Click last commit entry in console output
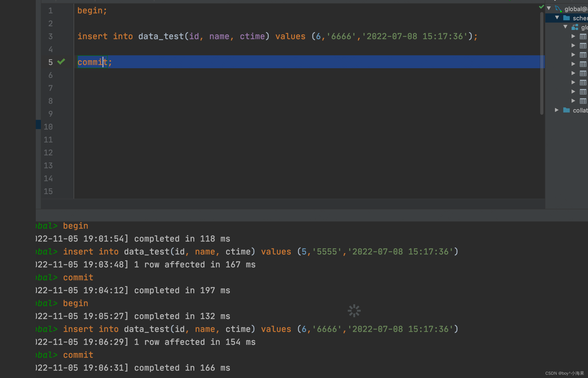588x378 pixels. click(x=78, y=355)
